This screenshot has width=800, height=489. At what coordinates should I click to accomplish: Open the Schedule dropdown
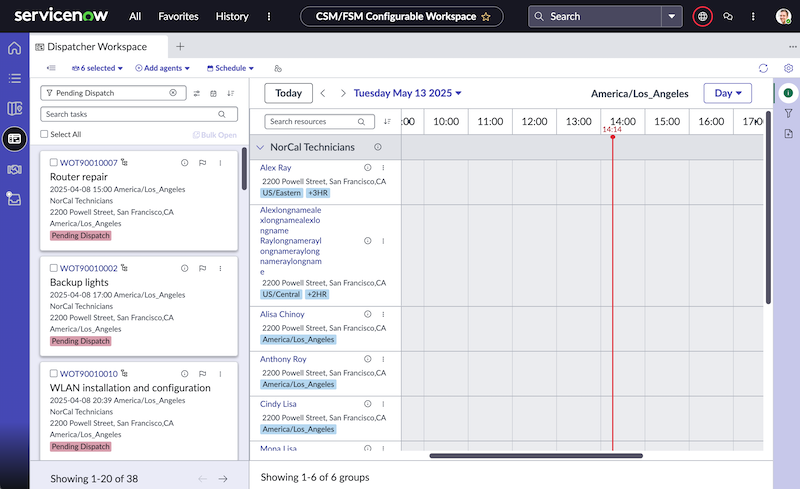tap(230, 68)
